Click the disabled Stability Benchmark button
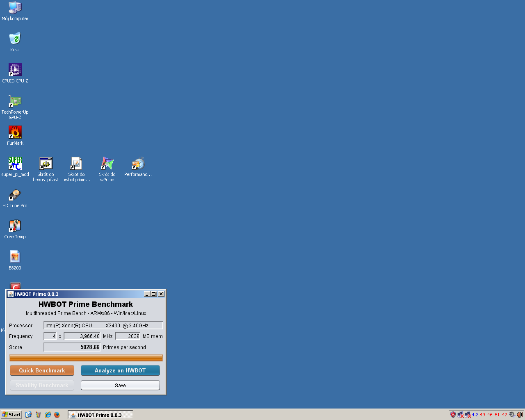The width and height of the screenshot is (525, 420). click(x=42, y=385)
